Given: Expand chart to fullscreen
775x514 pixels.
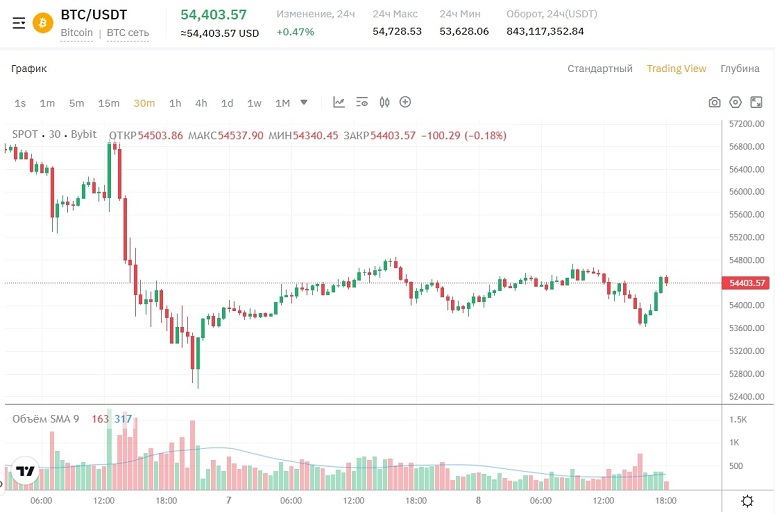Looking at the screenshot, I should [756, 102].
